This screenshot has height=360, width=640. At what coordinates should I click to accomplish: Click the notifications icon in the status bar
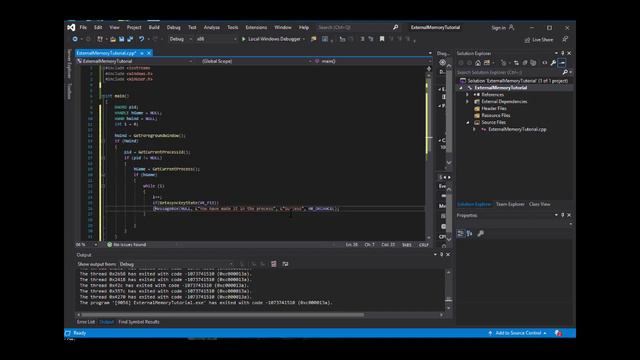pyautogui.click(x=558, y=333)
